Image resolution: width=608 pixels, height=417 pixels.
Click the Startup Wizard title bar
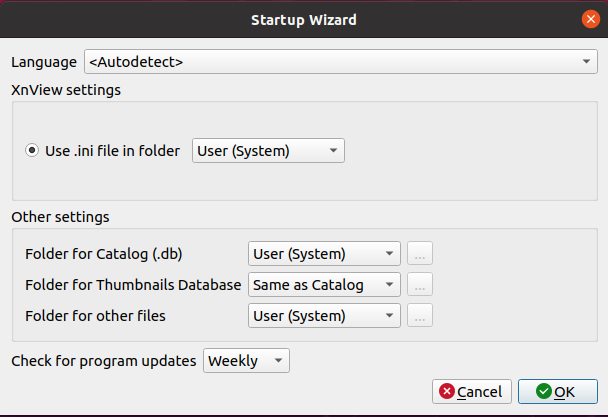pos(303,19)
